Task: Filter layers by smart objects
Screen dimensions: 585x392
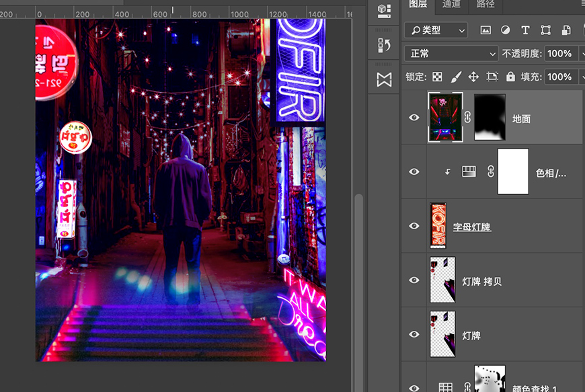Action: click(x=565, y=30)
